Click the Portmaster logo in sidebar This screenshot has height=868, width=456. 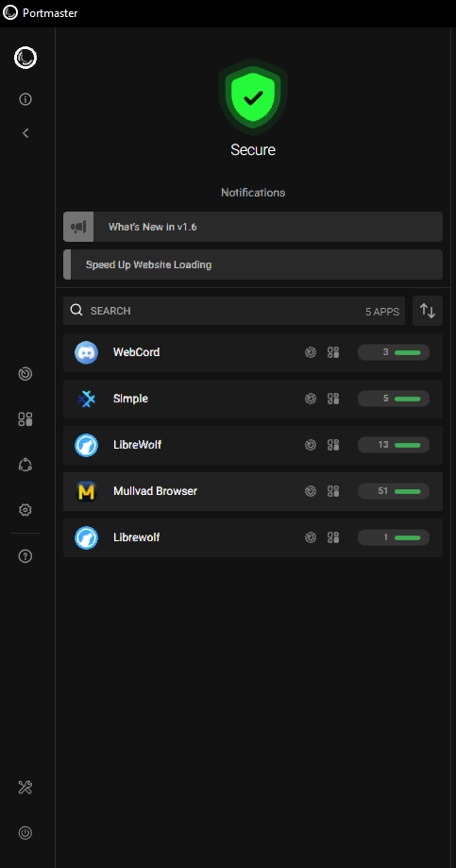click(25, 58)
